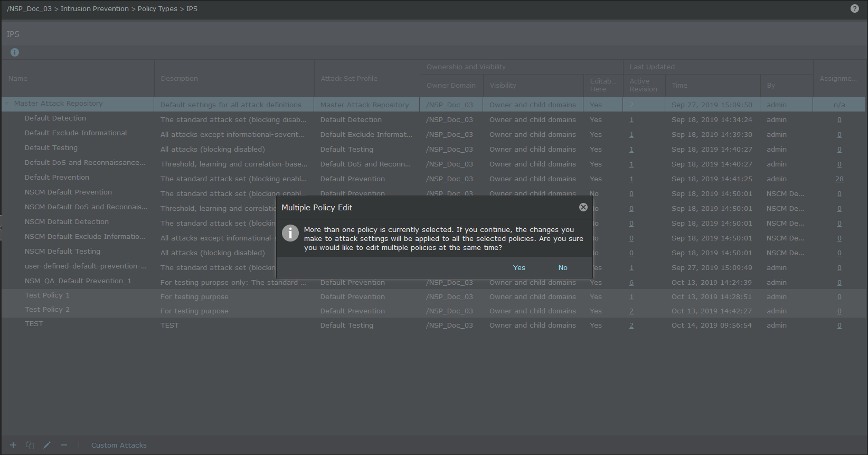Select the Default DoS and Reconnaissance policy

tap(85, 163)
